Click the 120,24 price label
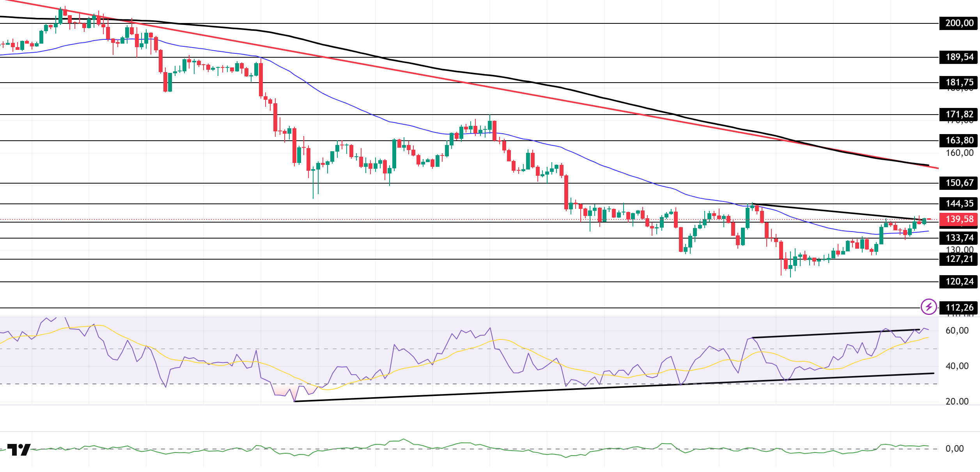Image resolution: width=980 pixels, height=472 pixels. click(x=959, y=282)
